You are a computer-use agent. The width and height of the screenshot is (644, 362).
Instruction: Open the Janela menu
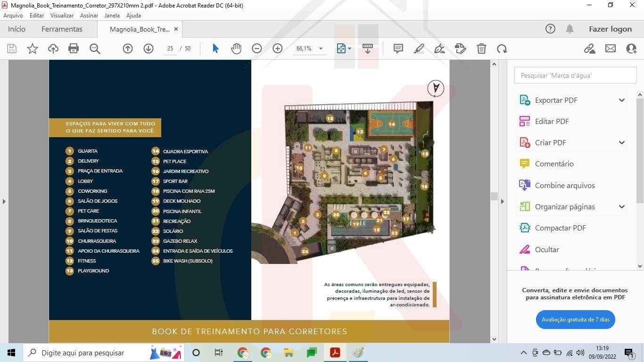pyautogui.click(x=112, y=16)
